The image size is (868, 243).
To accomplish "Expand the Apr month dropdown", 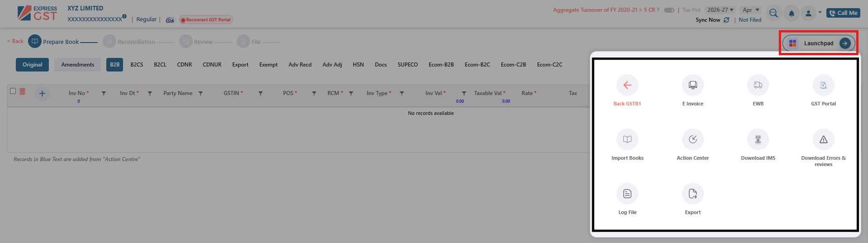I will click(751, 10).
